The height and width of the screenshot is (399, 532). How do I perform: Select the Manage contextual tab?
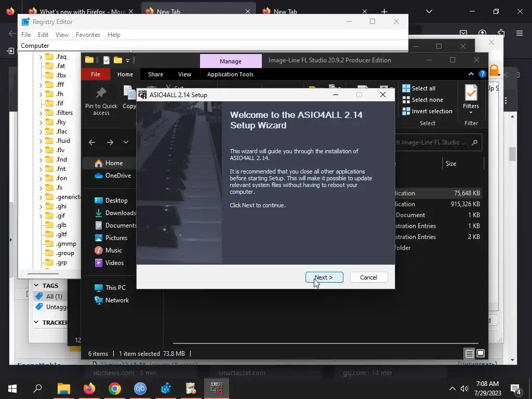(x=230, y=61)
